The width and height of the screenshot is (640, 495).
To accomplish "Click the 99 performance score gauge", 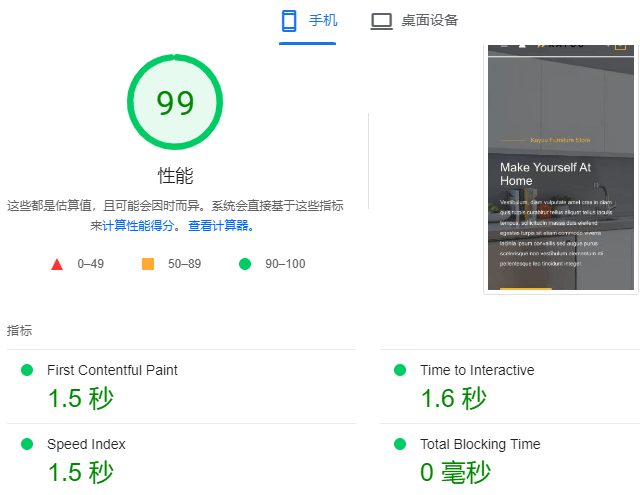I will [175, 102].
